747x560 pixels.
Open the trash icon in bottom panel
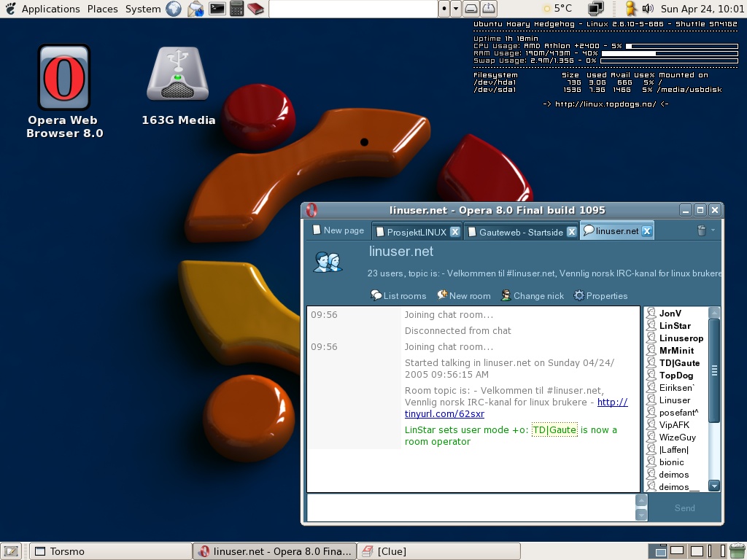tap(738, 551)
